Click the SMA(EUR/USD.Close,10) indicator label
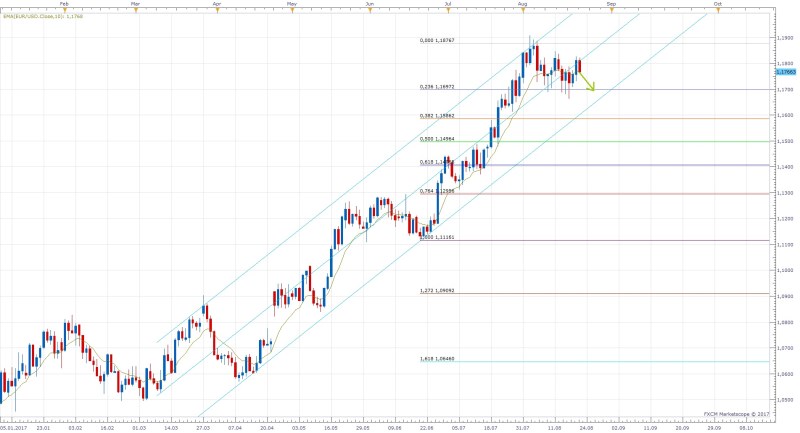Image resolution: width=800 pixels, height=433 pixels. click(41, 14)
